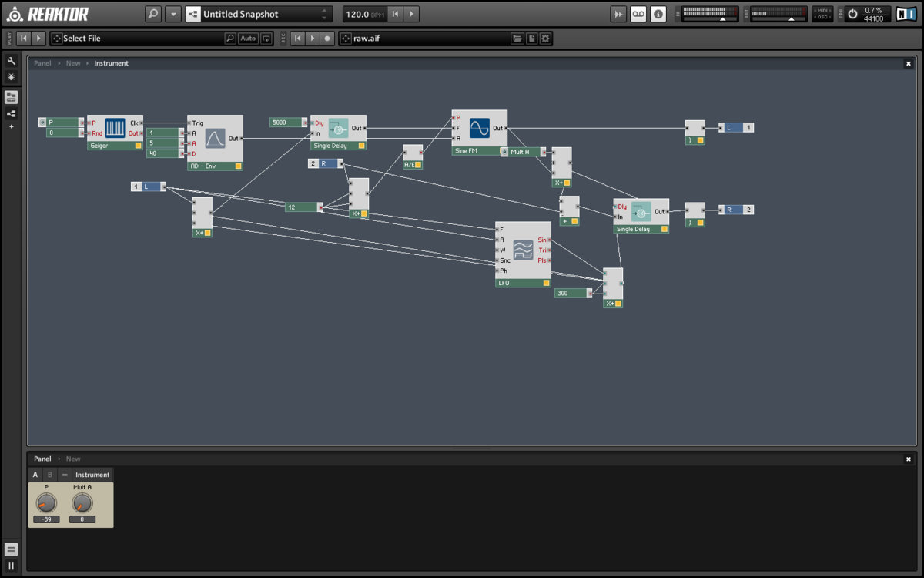Screen dimensions: 924x578
Task: Toggle the audio engine power button
Action: (852, 14)
